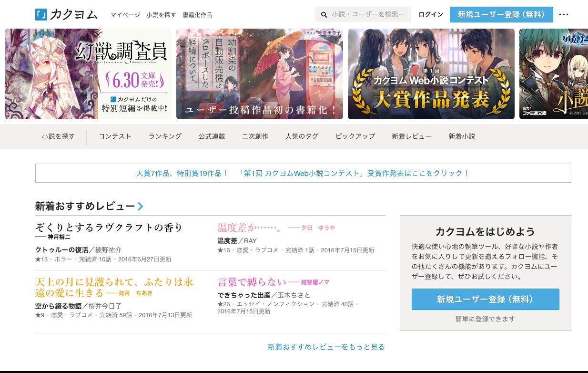
Task: Click ホラー genre text
Action: coord(64,259)
